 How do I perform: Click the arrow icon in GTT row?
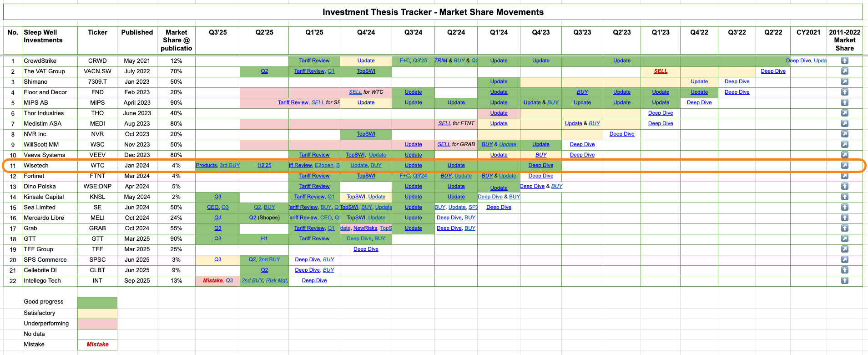coord(844,238)
